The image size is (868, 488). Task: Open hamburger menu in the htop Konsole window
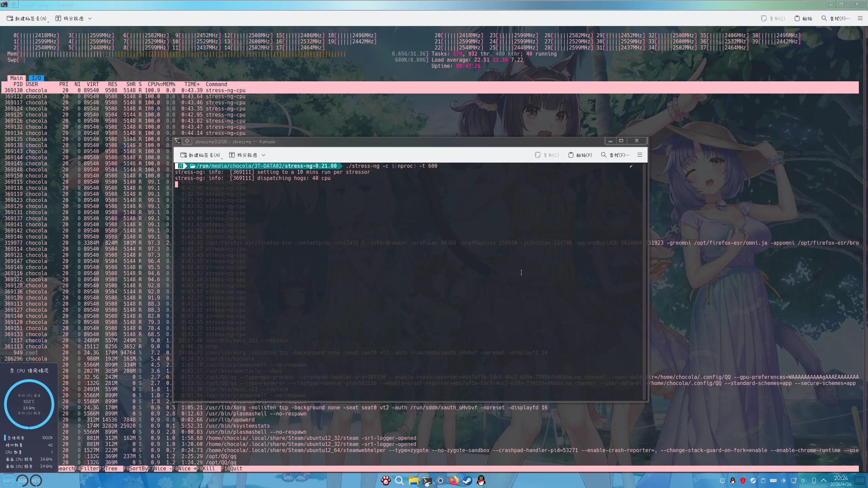coord(860,18)
